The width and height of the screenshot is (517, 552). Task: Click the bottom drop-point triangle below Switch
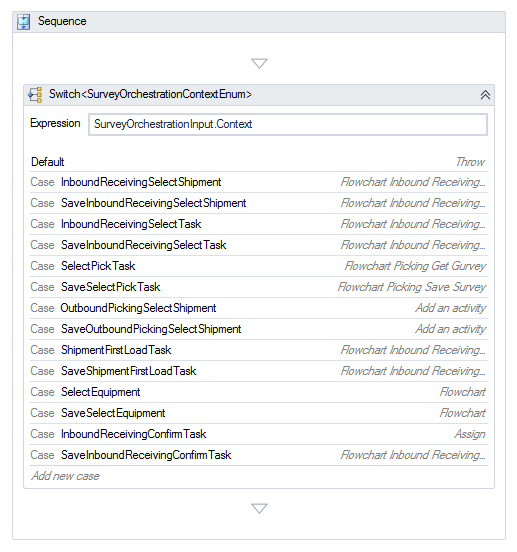point(259,508)
